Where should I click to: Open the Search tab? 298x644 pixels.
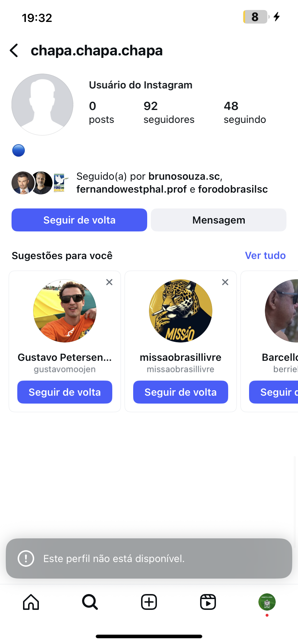[x=90, y=602]
